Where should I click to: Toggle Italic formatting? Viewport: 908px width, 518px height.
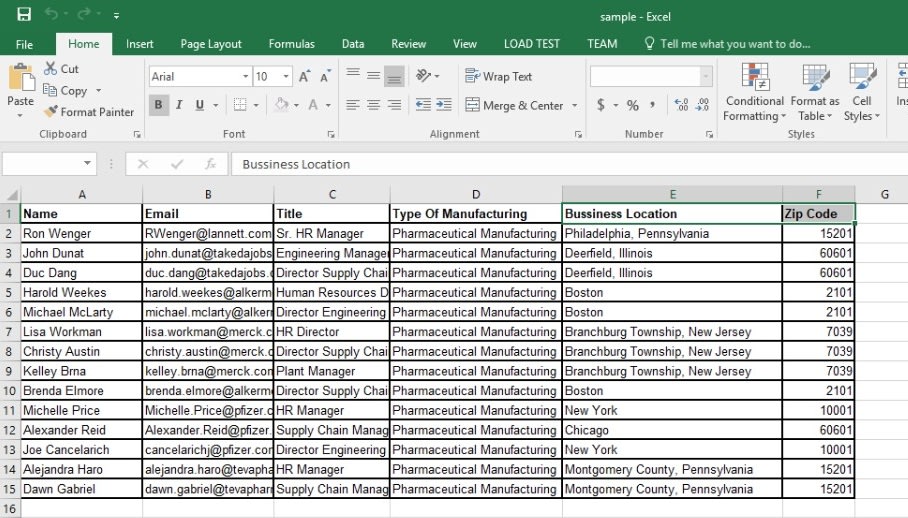[179, 105]
